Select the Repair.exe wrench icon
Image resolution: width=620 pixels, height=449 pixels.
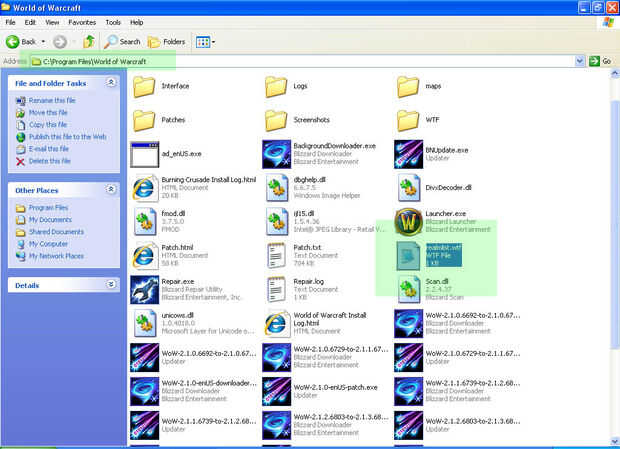tap(145, 290)
